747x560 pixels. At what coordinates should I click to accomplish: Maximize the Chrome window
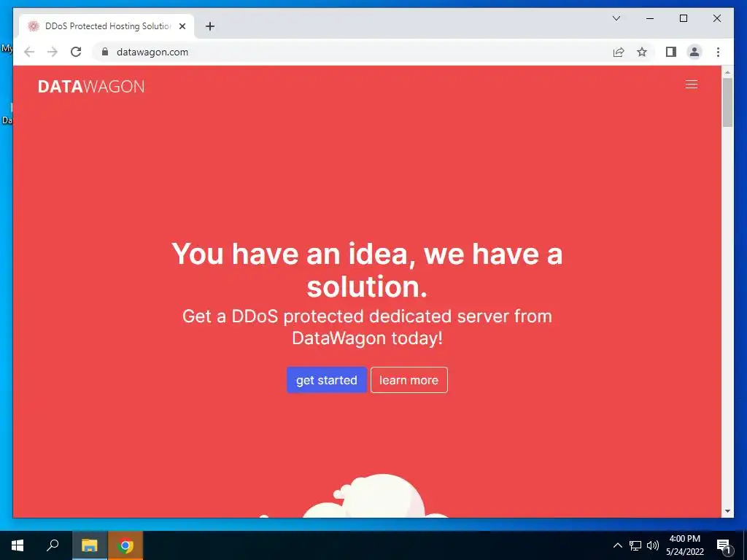coord(683,18)
